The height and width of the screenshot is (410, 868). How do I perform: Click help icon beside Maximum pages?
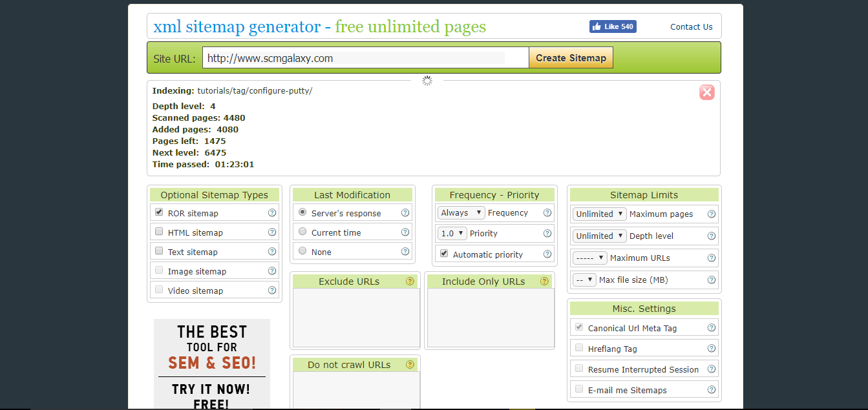[712, 214]
